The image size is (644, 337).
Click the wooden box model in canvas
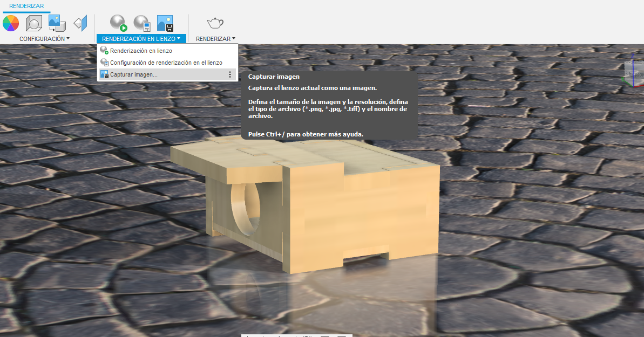tap(305, 205)
